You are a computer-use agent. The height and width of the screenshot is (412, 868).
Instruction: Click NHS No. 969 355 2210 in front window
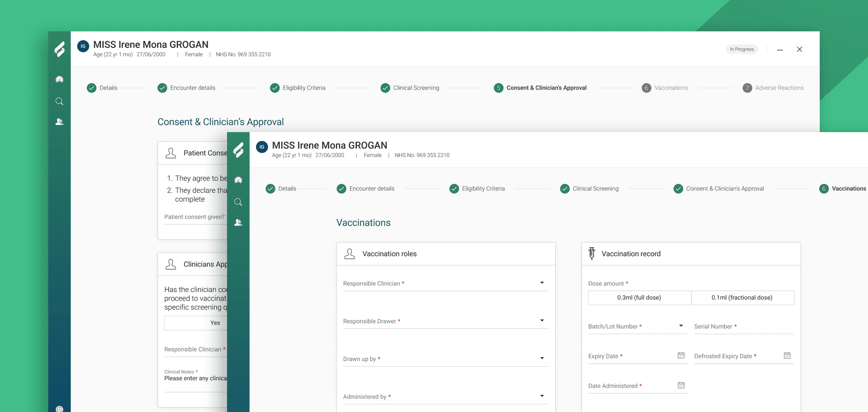(422, 155)
